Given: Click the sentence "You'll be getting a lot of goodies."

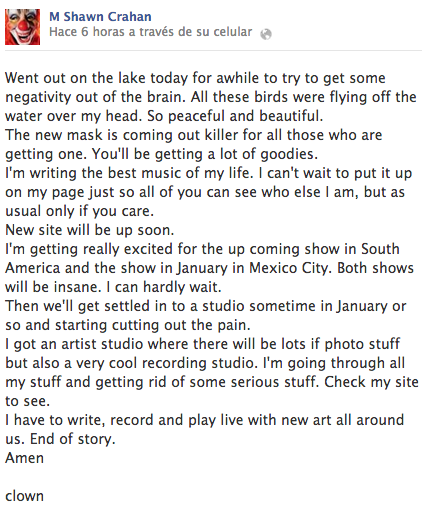Looking at the screenshot, I should pyautogui.click(x=205, y=154).
